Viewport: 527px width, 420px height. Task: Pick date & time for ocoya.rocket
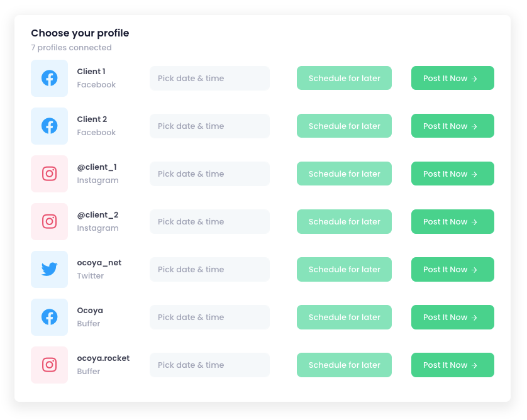point(209,365)
